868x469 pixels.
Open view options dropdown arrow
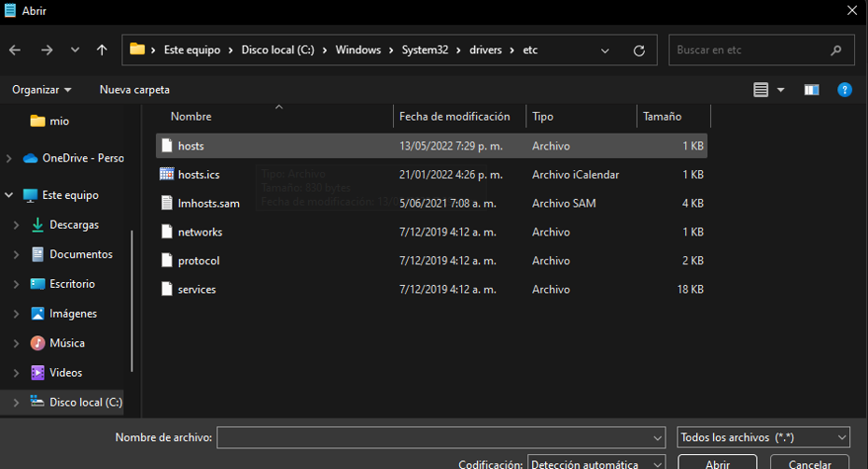point(780,90)
